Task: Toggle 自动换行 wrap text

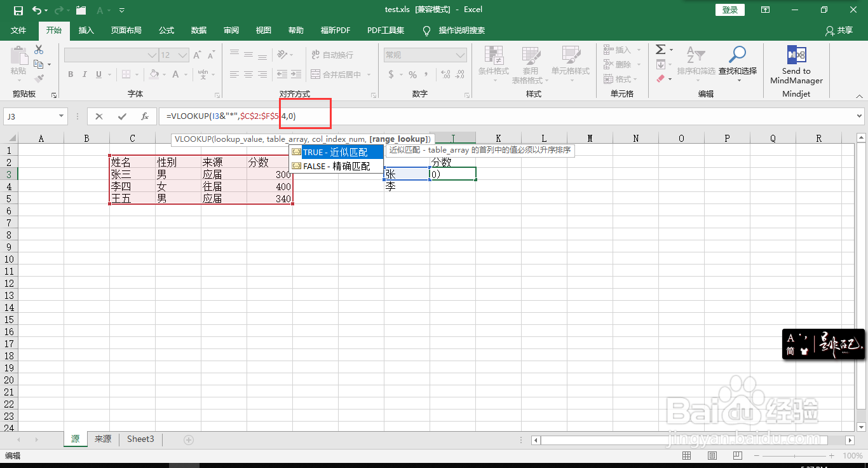Action: [332, 55]
